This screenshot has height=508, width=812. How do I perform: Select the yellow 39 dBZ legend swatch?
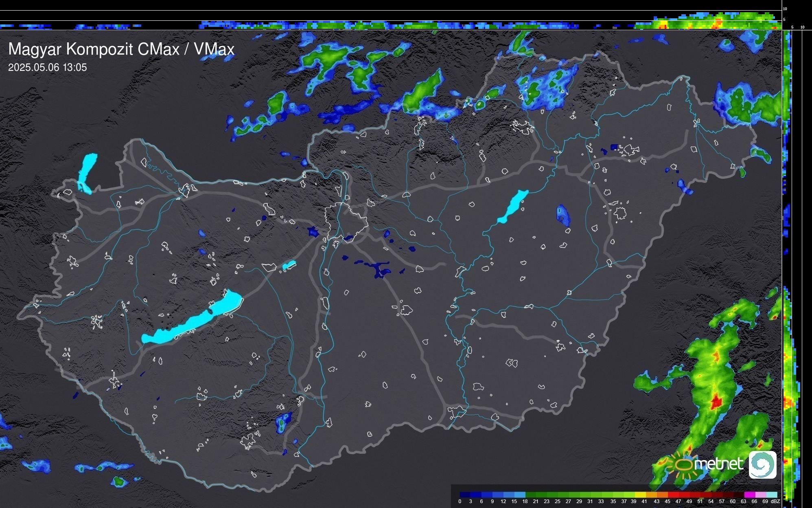(x=640, y=495)
